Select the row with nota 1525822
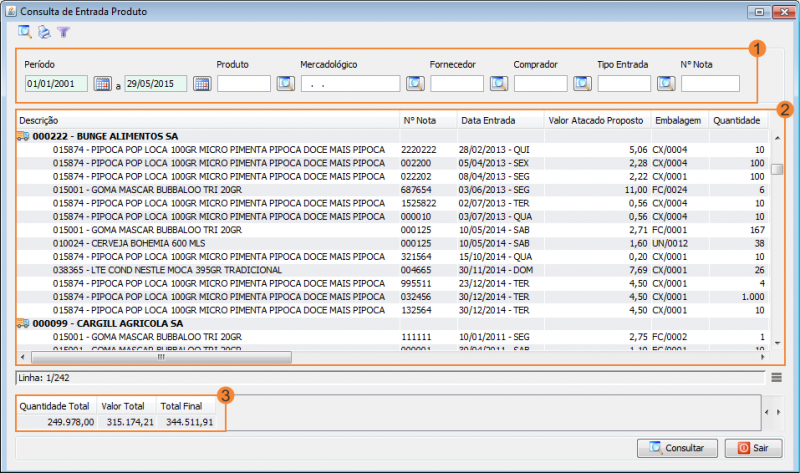This screenshot has height=473, width=800. (392, 203)
